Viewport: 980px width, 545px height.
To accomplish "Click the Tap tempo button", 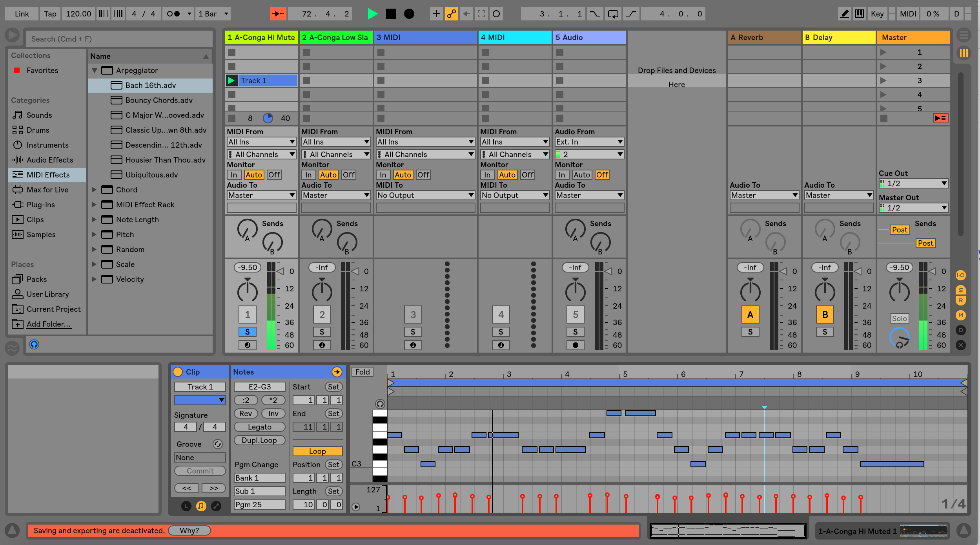I will 50,14.
